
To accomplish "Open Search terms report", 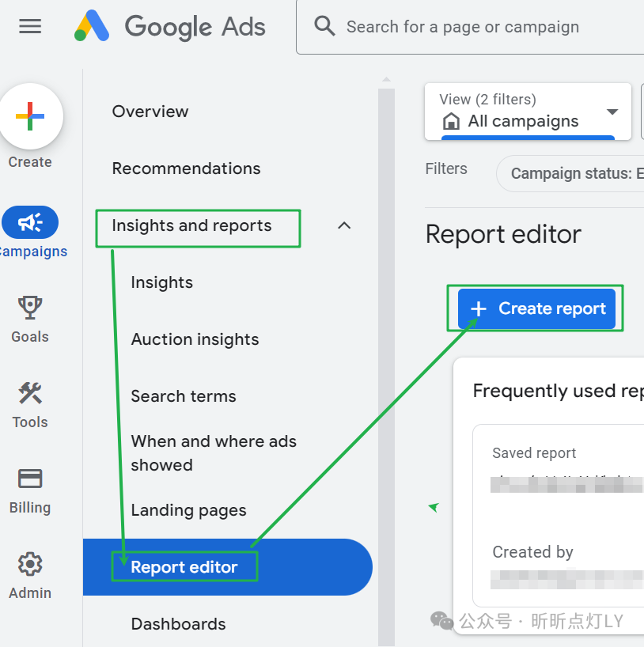I will [x=184, y=396].
